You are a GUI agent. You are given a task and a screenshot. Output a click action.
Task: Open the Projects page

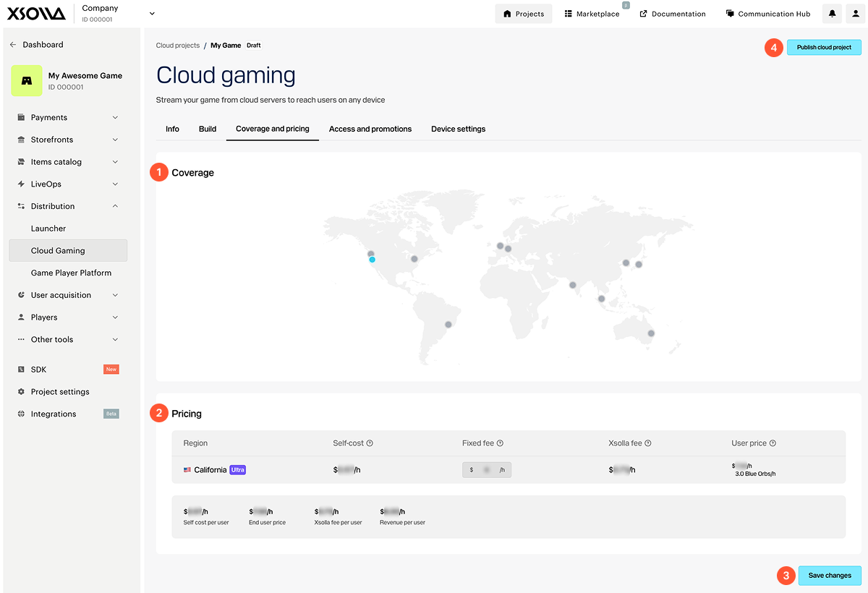(524, 14)
